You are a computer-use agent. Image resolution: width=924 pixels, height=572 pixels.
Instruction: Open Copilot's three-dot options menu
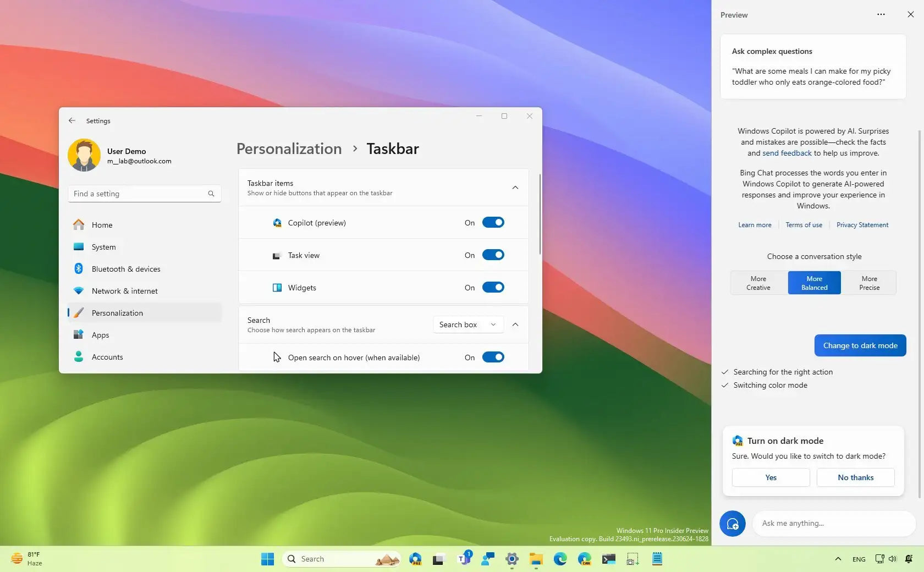point(881,15)
